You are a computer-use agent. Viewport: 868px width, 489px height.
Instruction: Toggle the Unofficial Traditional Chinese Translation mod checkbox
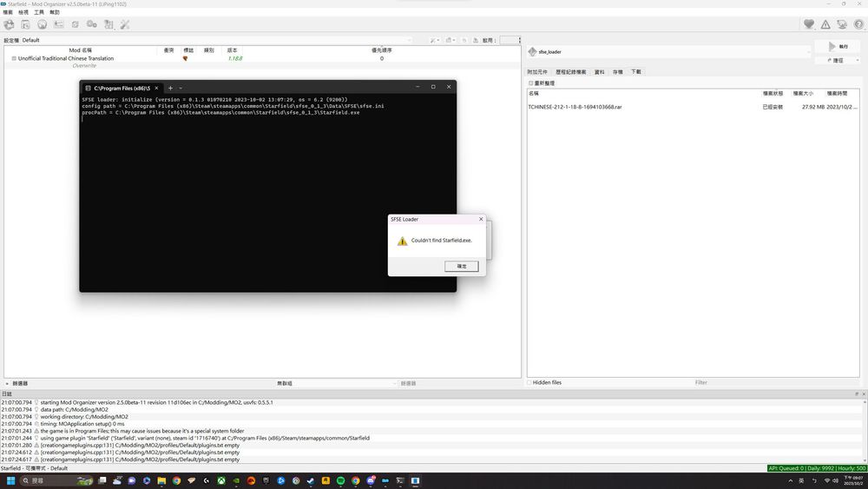coord(14,58)
